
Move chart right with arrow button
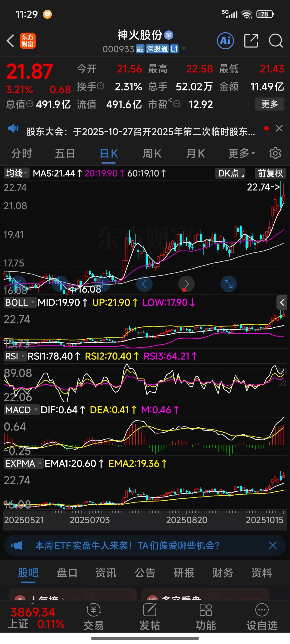click(186, 284)
